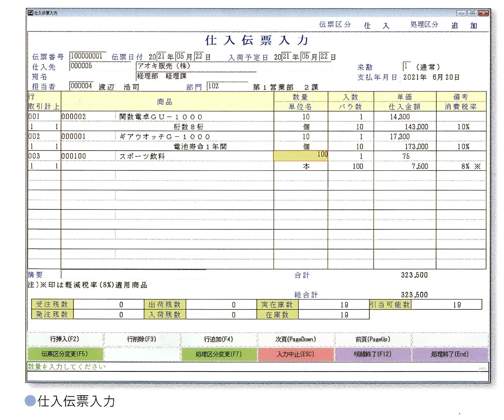Viewport: 504px width, 420px height.
Task: Click the 入荷予定日 year field
Action: click(287, 56)
